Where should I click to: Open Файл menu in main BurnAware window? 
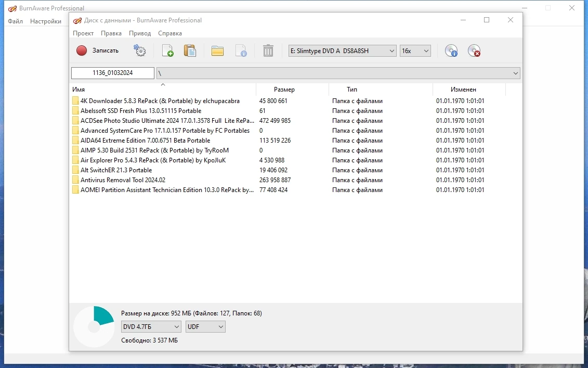coord(16,21)
